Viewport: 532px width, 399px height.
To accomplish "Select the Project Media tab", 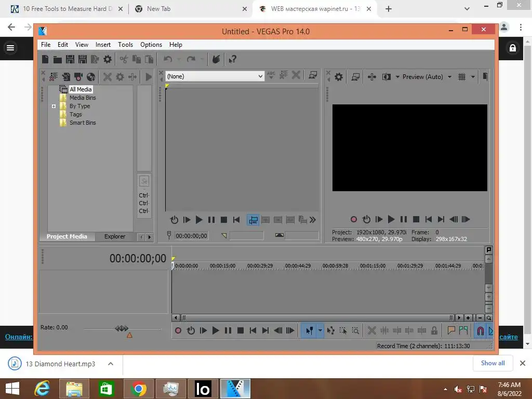I will (67, 236).
